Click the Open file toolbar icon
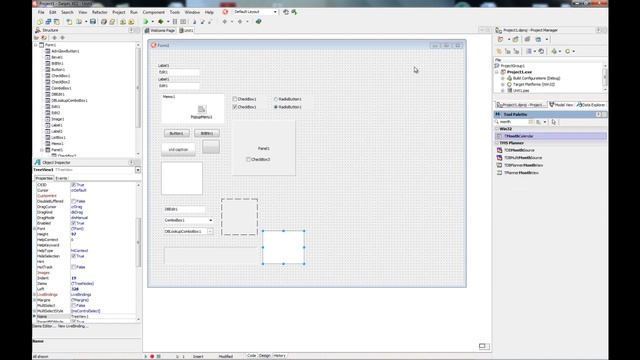The width and height of the screenshot is (640, 360). tap(79, 22)
